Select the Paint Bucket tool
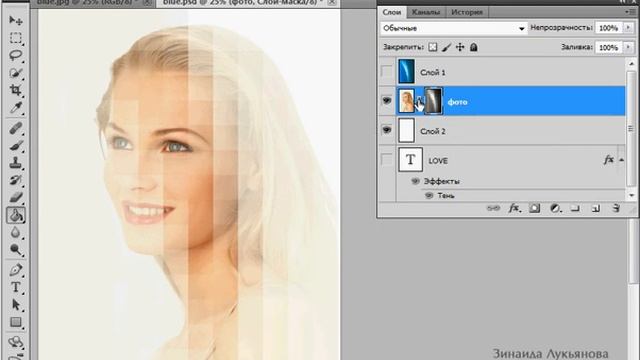 point(16,215)
